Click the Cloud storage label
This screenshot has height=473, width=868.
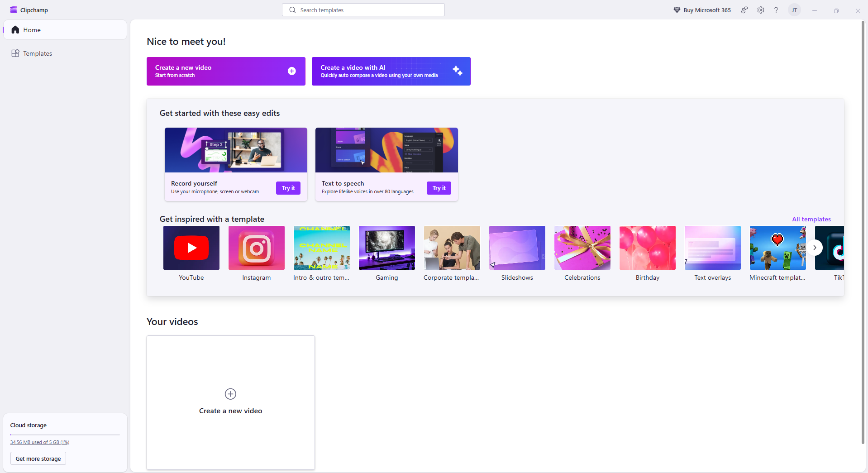[x=29, y=425]
